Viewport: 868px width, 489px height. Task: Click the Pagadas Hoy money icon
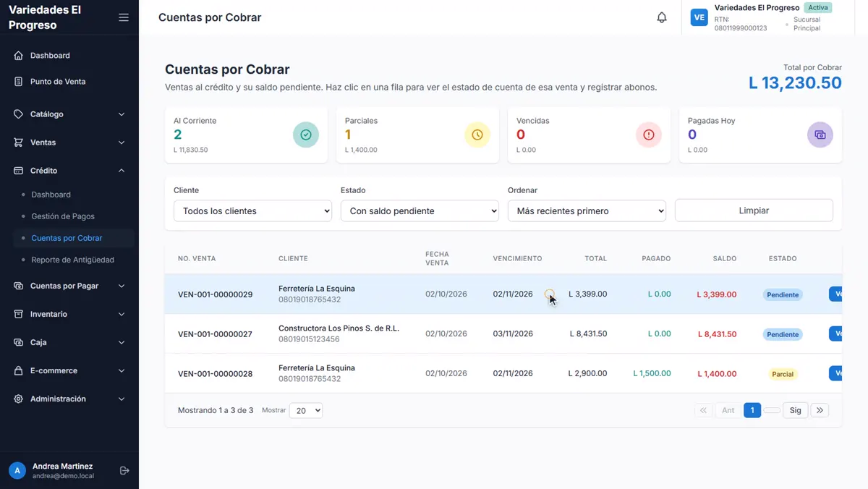click(x=820, y=135)
